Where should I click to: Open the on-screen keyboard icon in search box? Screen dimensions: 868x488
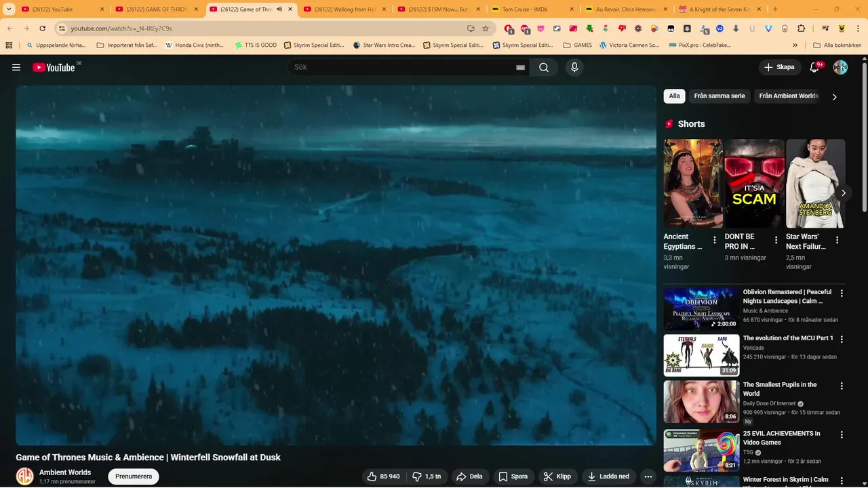(520, 68)
